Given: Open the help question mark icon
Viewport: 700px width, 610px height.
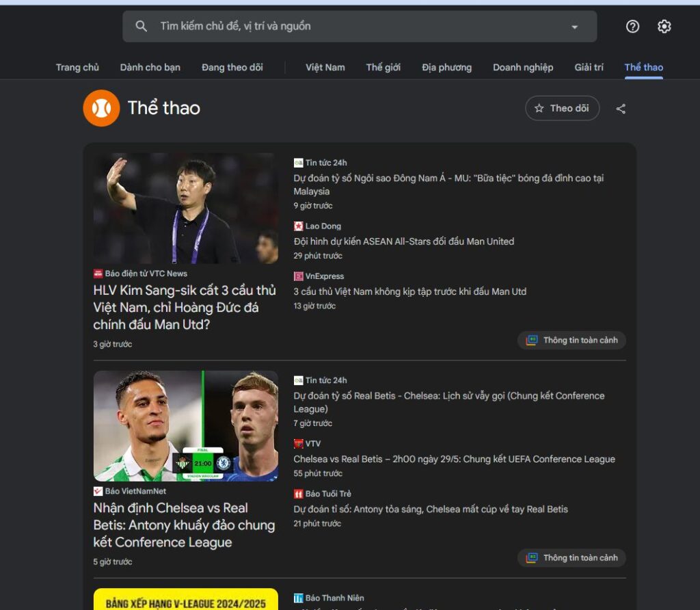Looking at the screenshot, I should [632, 27].
